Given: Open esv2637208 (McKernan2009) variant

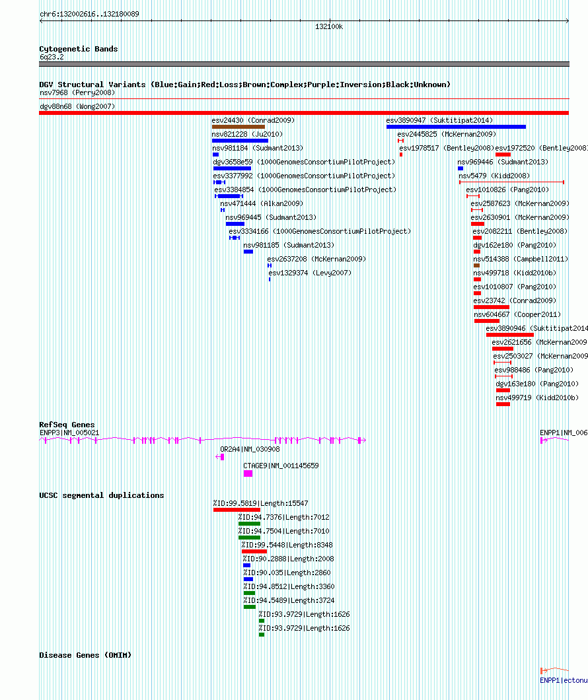Looking at the screenshot, I should (316, 259).
